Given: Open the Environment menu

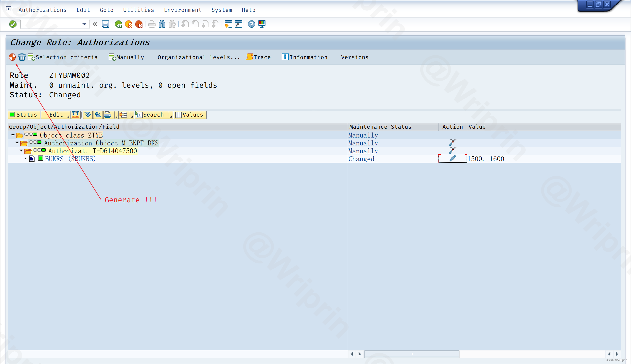Looking at the screenshot, I should pos(183,10).
